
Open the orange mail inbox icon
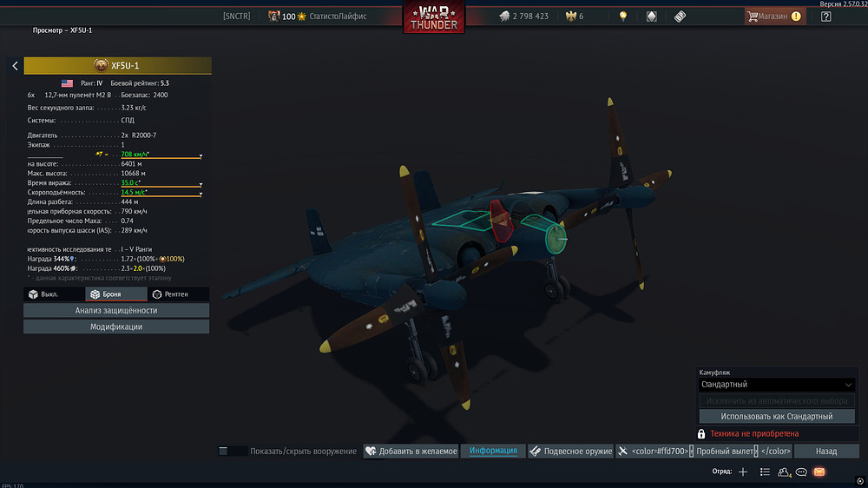[x=819, y=472]
